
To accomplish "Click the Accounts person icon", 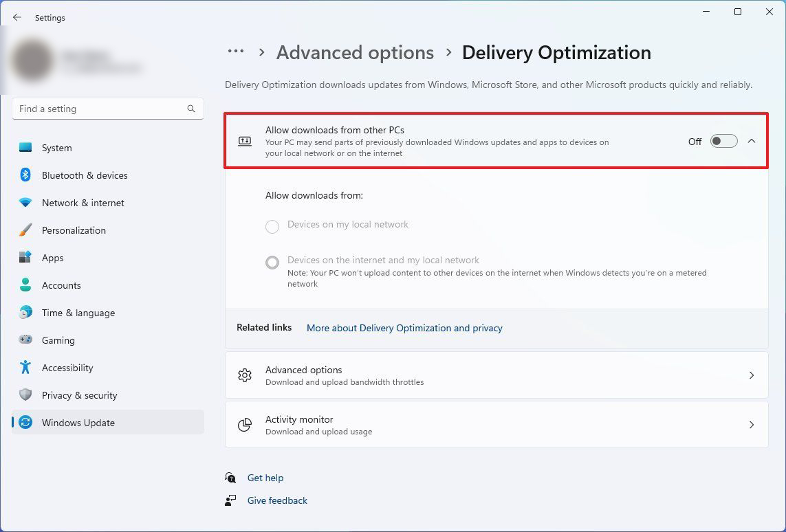I will [25, 285].
